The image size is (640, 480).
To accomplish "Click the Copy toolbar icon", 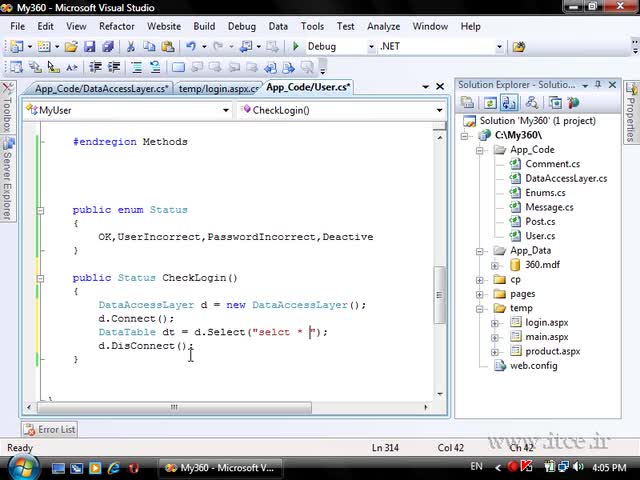I will click(149, 47).
